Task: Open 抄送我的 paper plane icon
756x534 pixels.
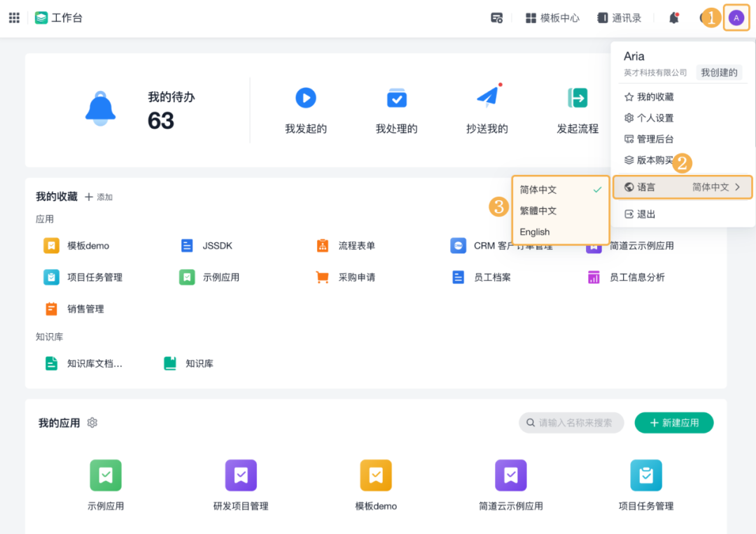Action: [488, 97]
